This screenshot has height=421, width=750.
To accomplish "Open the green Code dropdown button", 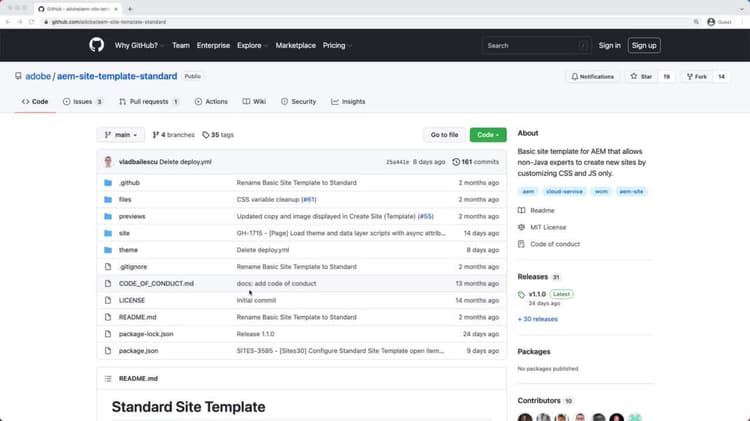I will tap(488, 135).
